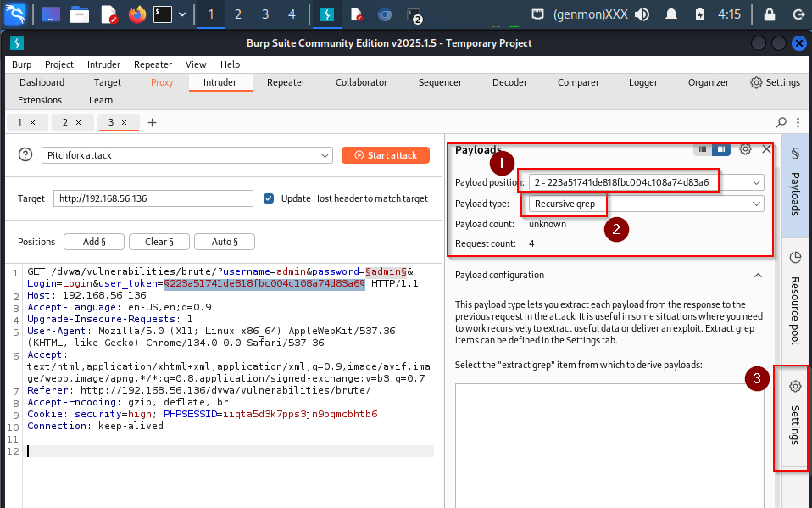Switch to the Repeater tab

[x=286, y=82]
